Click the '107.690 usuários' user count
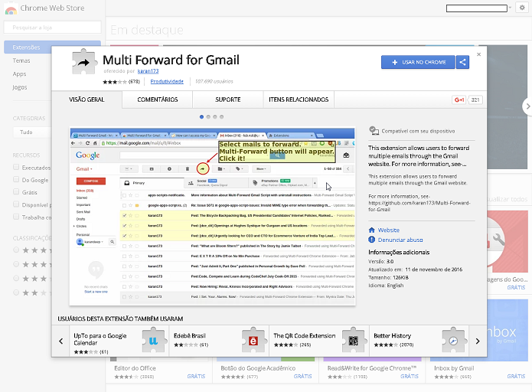The height and width of the screenshot is (392, 532). point(214,81)
